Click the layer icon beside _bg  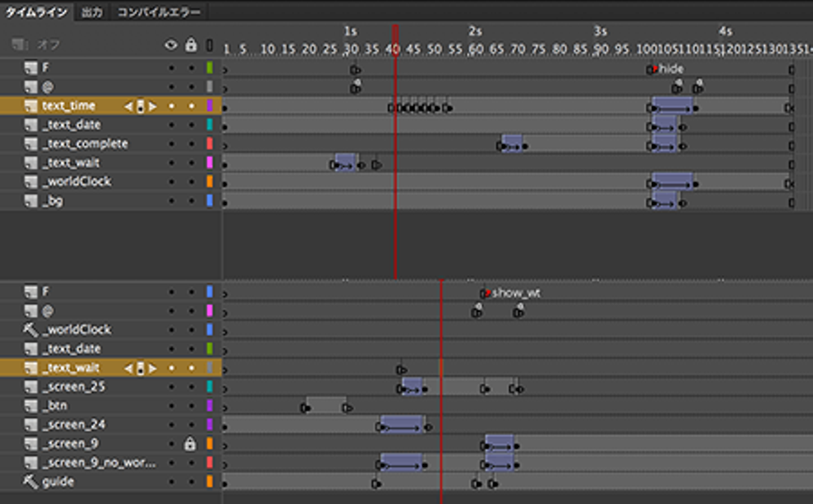tap(30, 201)
